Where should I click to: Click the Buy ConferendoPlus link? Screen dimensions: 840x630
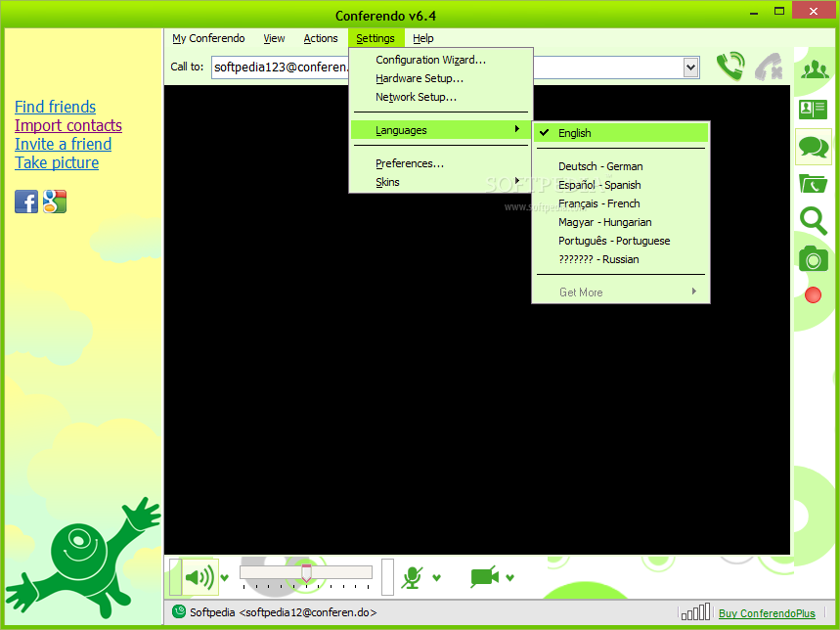(767, 613)
